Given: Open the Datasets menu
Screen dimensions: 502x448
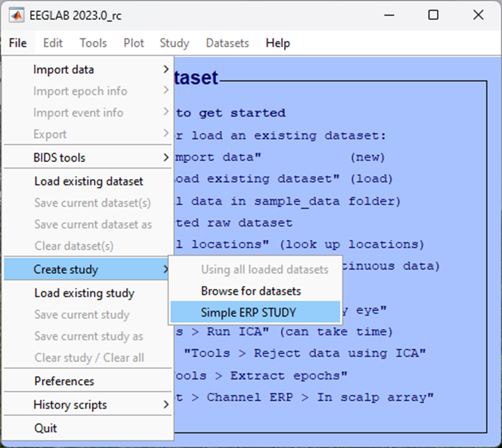Looking at the screenshot, I should click(x=227, y=43).
